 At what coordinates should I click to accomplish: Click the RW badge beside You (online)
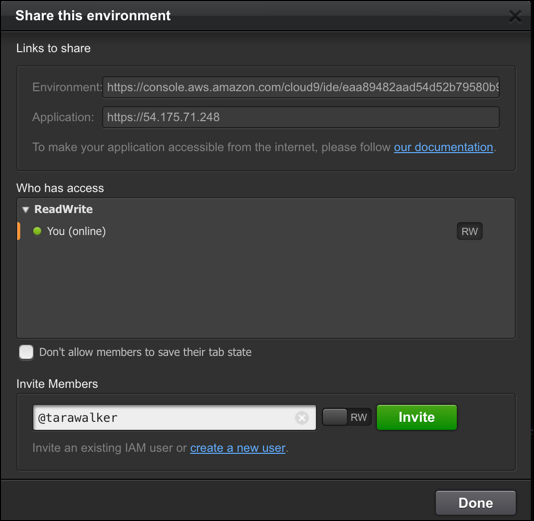click(x=469, y=232)
